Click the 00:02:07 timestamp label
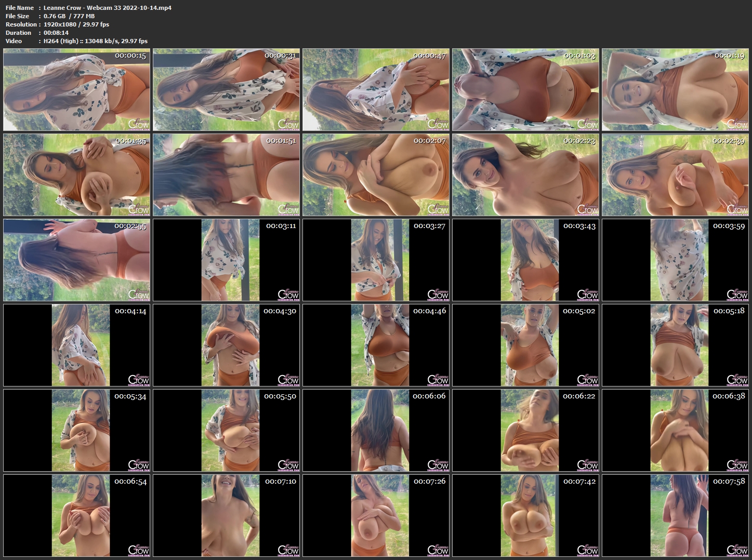752x560 pixels. (x=429, y=141)
